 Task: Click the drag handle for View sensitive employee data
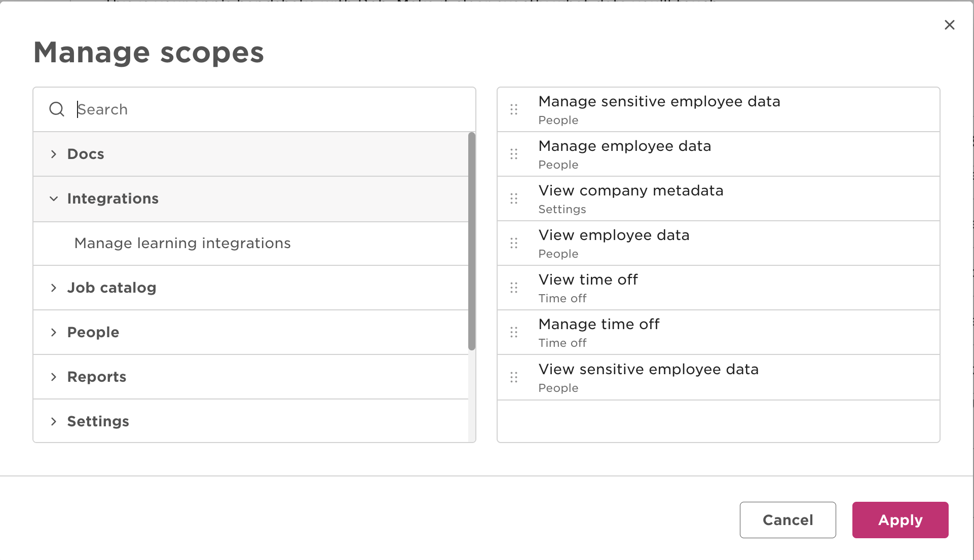tap(514, 377)
